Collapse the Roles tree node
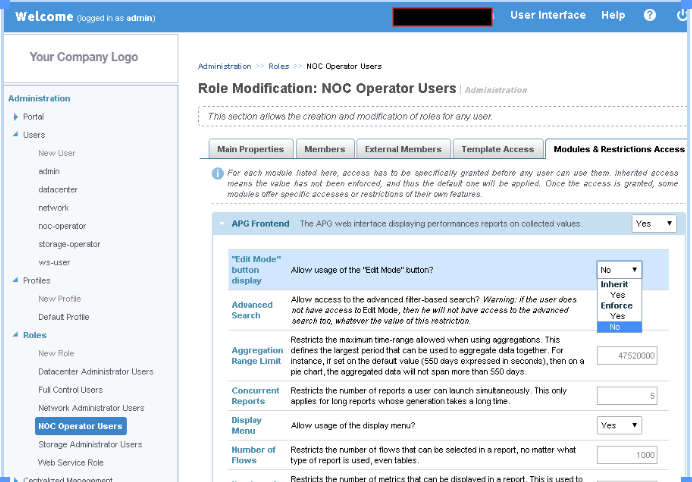The image size is (692, 482). pos(15,336)
